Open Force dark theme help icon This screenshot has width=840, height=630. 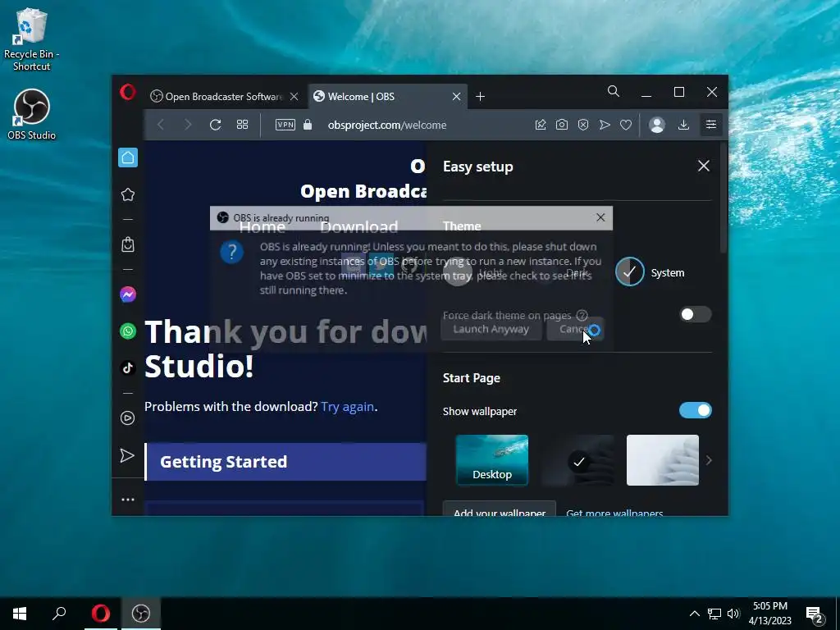click(x=582, y=316)
